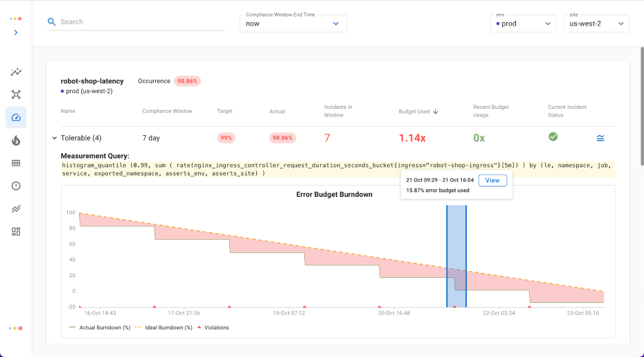
Task: Click the green incident status check icon
Action: tap(553, 137)
